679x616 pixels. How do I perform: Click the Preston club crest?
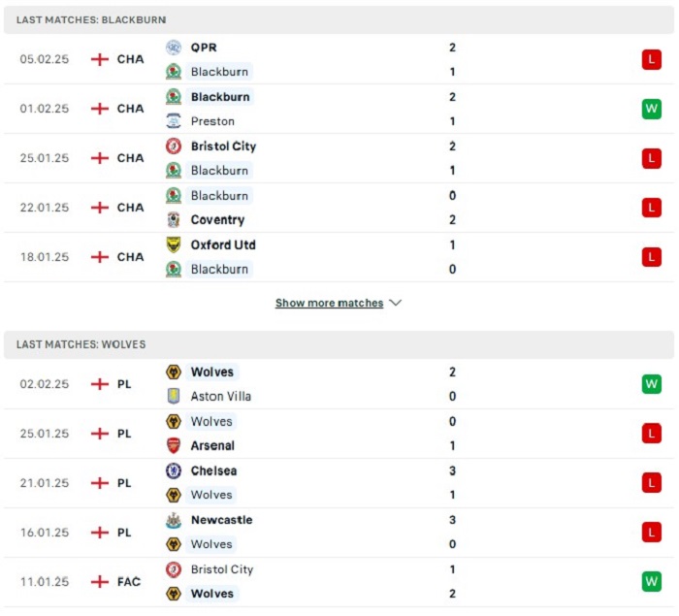174,121
